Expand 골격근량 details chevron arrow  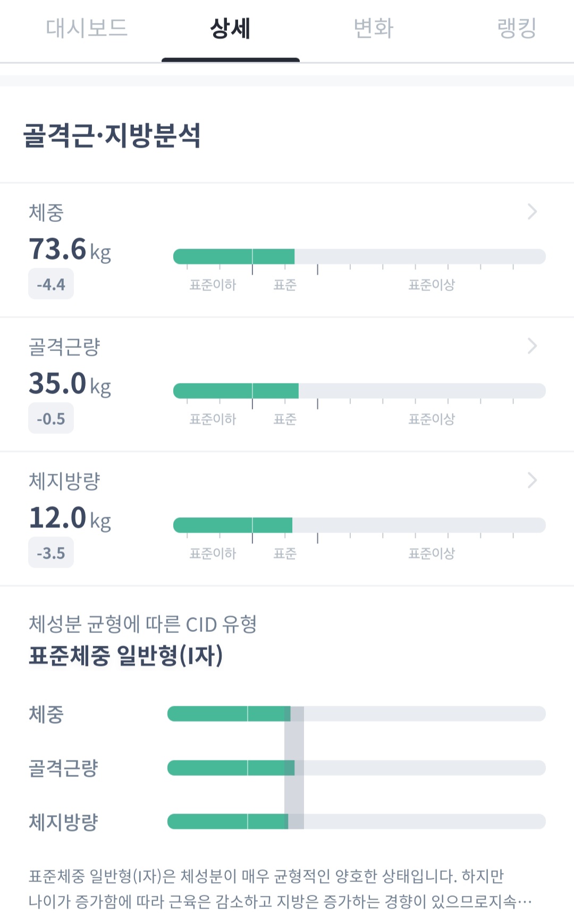(532, 346)
